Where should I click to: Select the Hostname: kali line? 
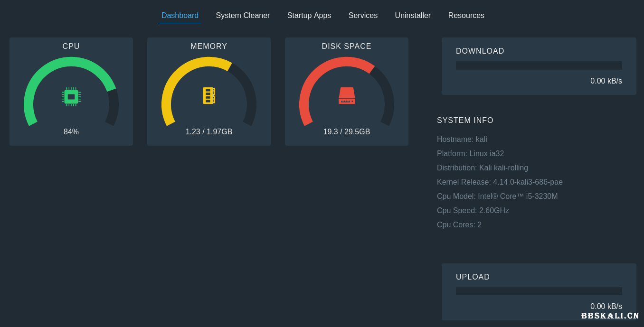pos(462,140)
